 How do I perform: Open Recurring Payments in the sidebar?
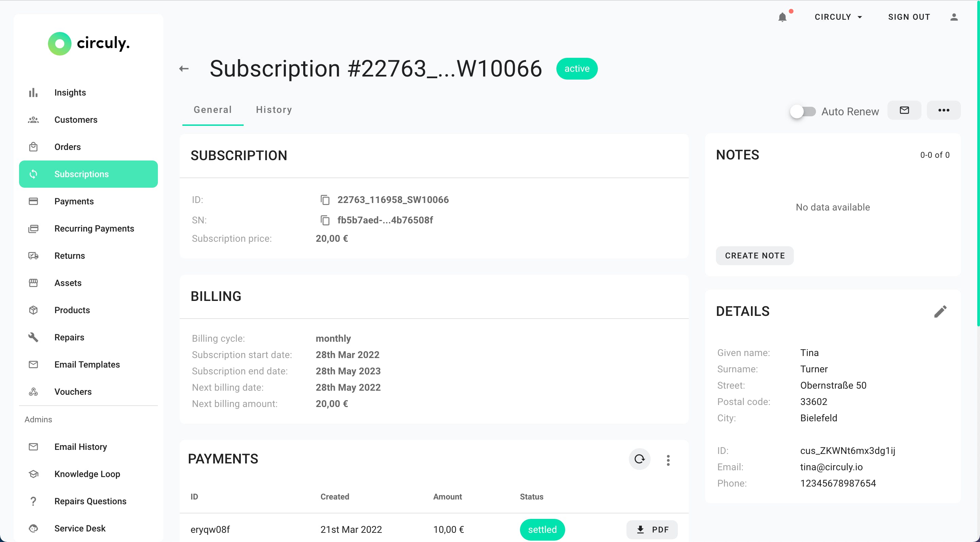[x=88, y=229]
